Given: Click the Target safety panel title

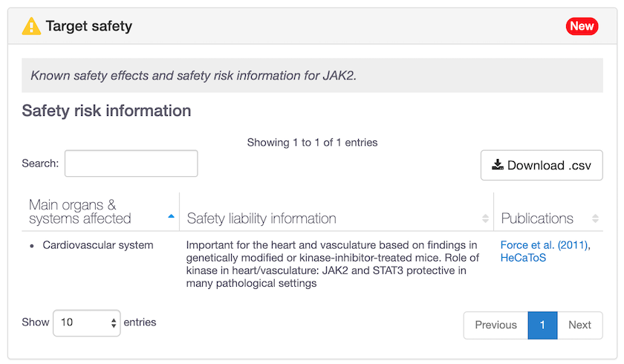Looking at the screenshot, I should pos(88,27).
